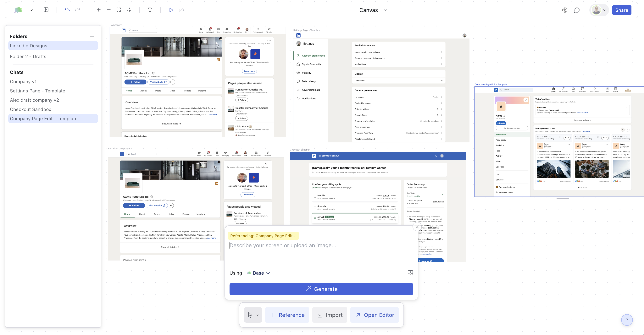
Task: Click the fit-to-screen expand icon
Action: tap(119, 10)
